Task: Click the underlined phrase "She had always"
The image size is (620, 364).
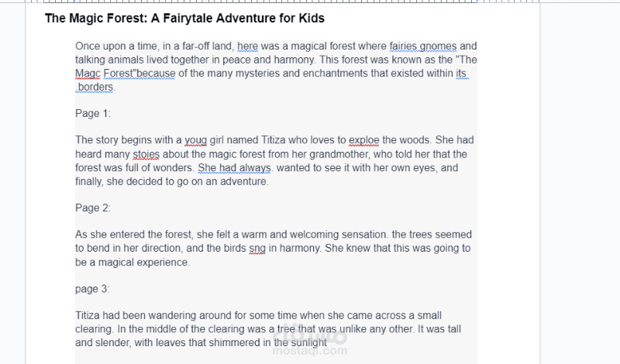Action: tap(233, 167)
